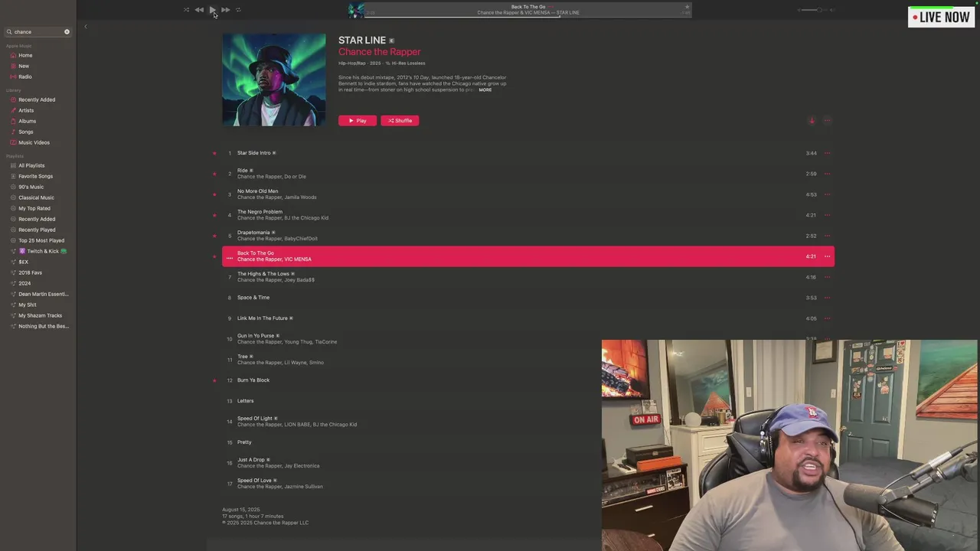980x551 pixels.
Task: Focus the search field containing 'chance'
Action: 38,32
